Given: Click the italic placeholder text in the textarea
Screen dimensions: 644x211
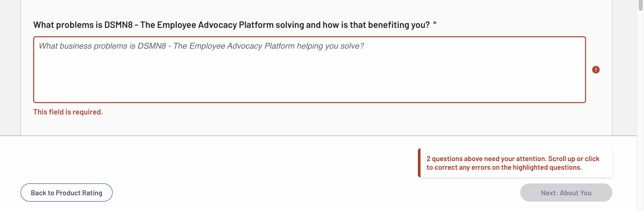Looking at the screenshot, I should [201, 46].
